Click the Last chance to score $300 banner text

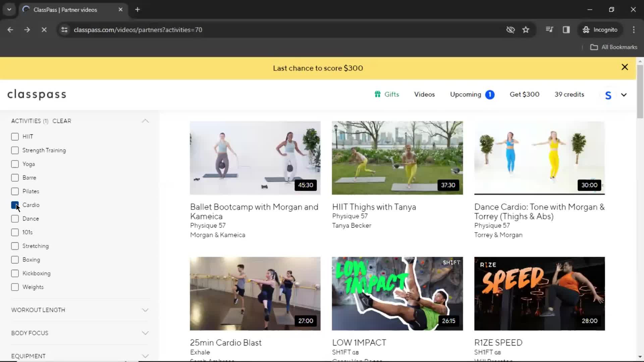[x=318, y=68]
